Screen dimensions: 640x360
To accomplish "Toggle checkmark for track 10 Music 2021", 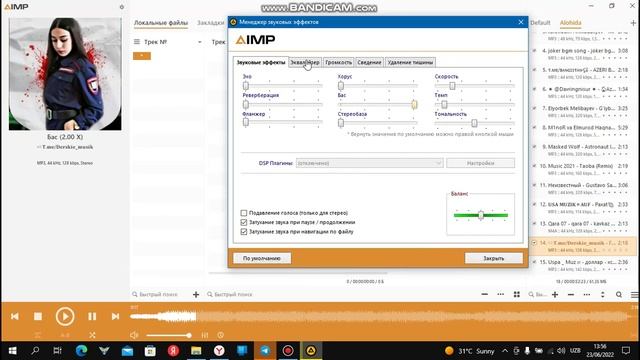I will [534, 166].
